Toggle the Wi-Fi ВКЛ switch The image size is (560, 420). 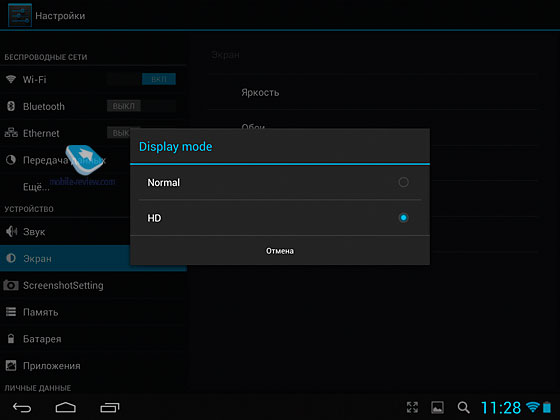pos(141,79)
